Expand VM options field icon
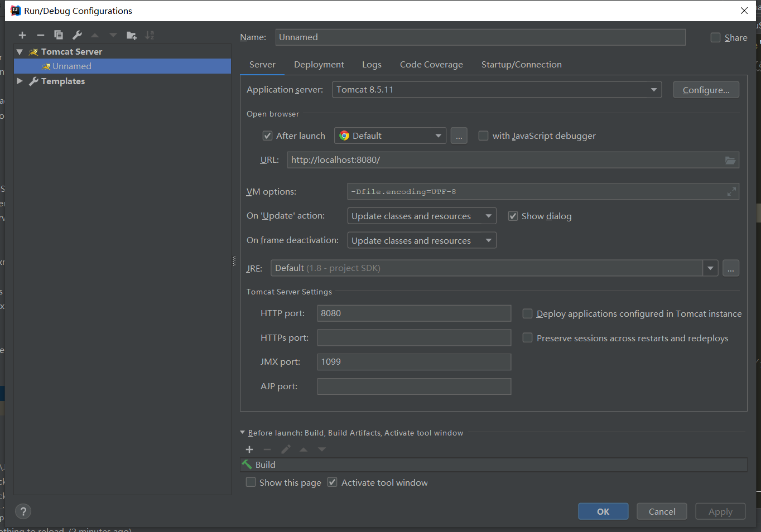The height and width of the screenshot is (532, 761). (x=731, y=192)
